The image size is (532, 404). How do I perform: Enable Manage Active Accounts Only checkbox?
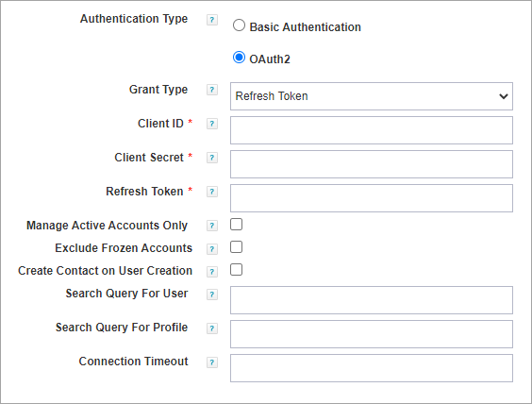(x=236, y=225)
